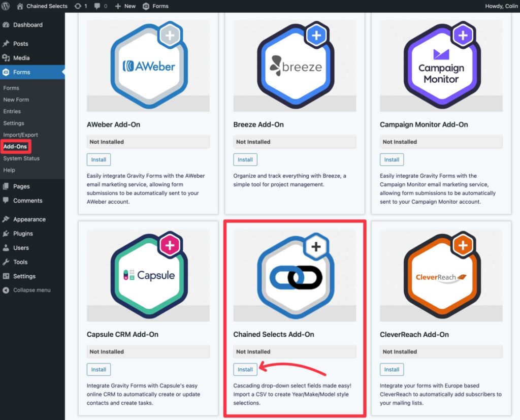Click the Breeze add-on logo image
Image resolution: width=520 pixels, height=420 pixels.
295,66
